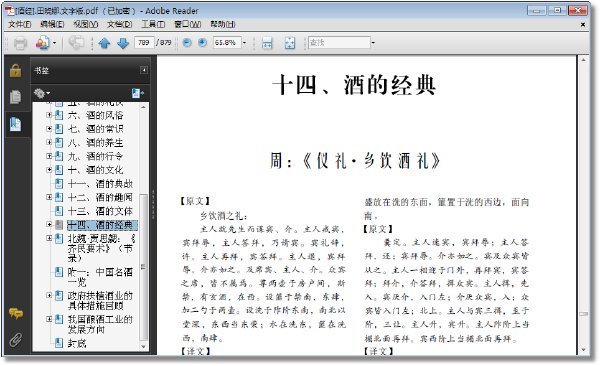
Task: Click the document scroll up arrow
Action: point(584,60)
